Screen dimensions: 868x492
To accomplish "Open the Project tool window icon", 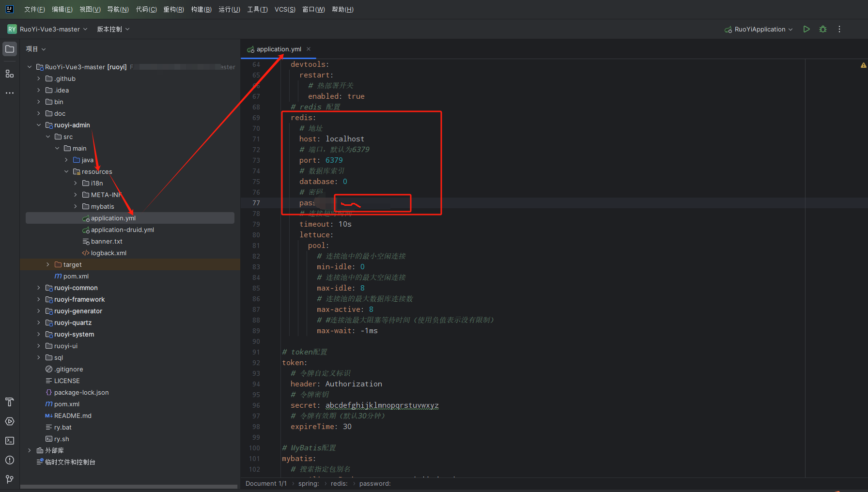I will (10, 49).
